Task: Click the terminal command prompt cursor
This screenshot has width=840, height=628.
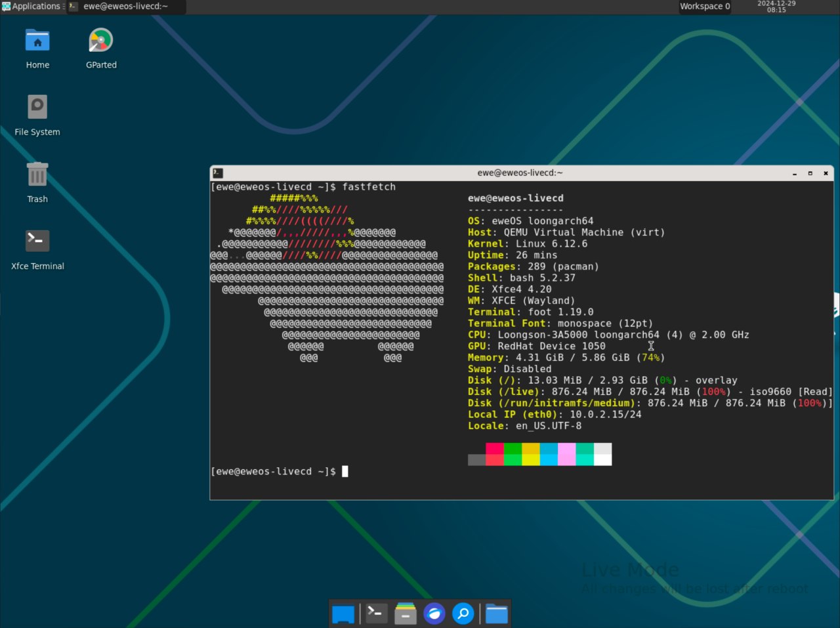Action: pyautogui.click(x=346, y=471)
